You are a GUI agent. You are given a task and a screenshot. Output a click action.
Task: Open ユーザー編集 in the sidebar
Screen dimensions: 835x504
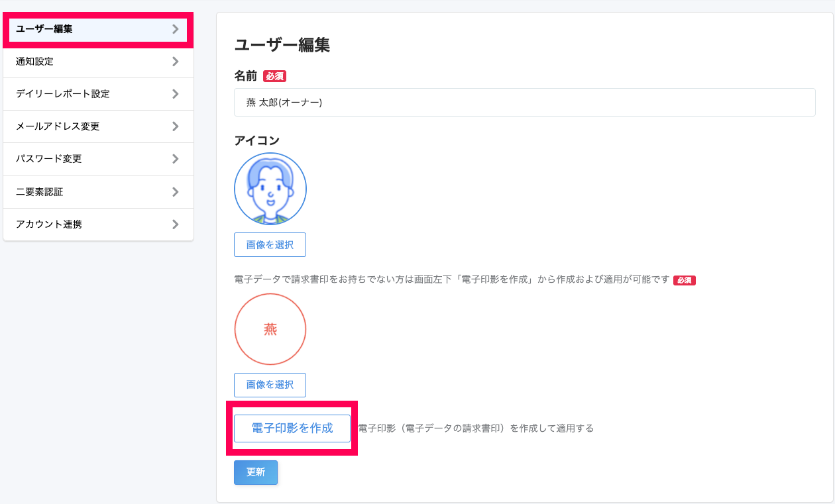tap(98, 29)
